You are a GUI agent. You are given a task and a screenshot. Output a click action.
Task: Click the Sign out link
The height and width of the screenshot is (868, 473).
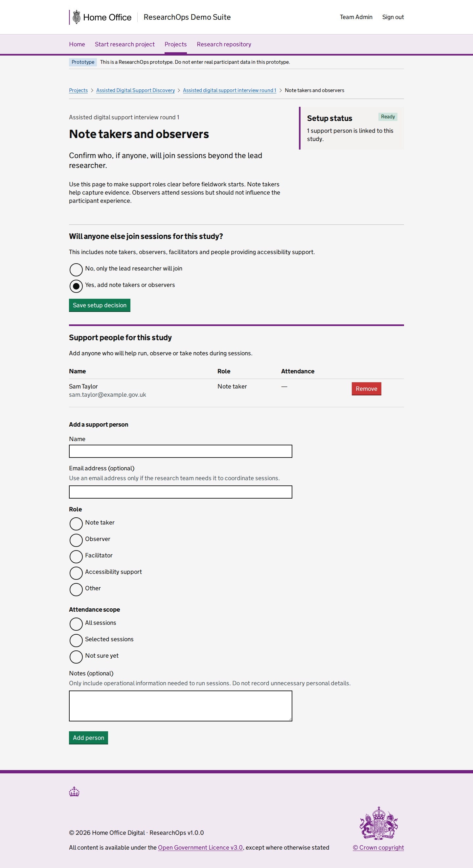pyautogui.click(x=393, y=17)
